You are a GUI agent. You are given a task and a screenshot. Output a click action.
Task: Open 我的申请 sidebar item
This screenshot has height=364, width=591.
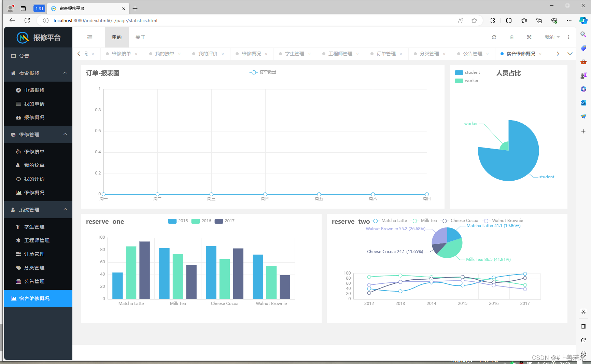(x=38, y=104)
